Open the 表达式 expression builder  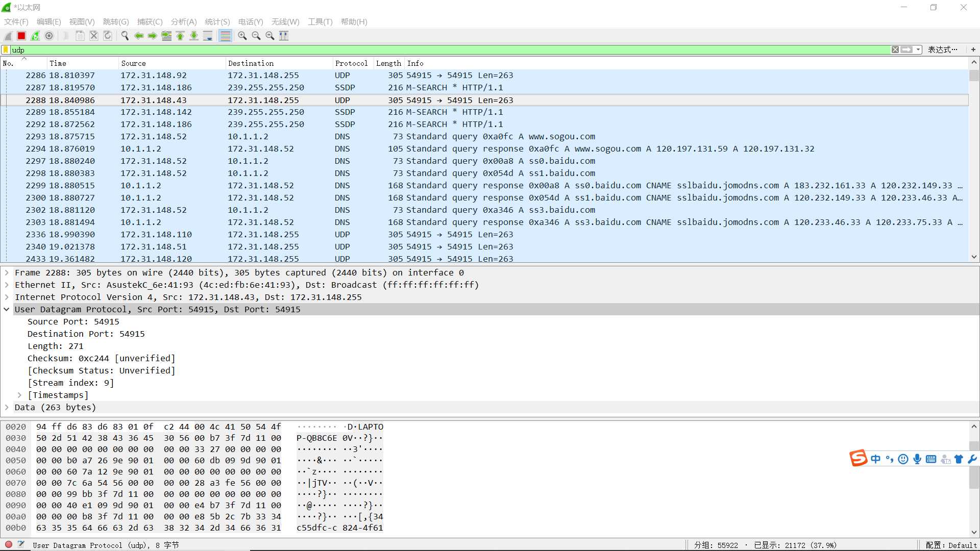point(942,49)
